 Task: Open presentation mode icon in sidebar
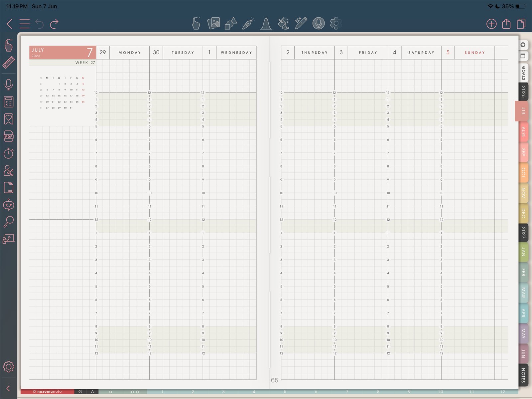pyautogui.click(x=9, y=239)
